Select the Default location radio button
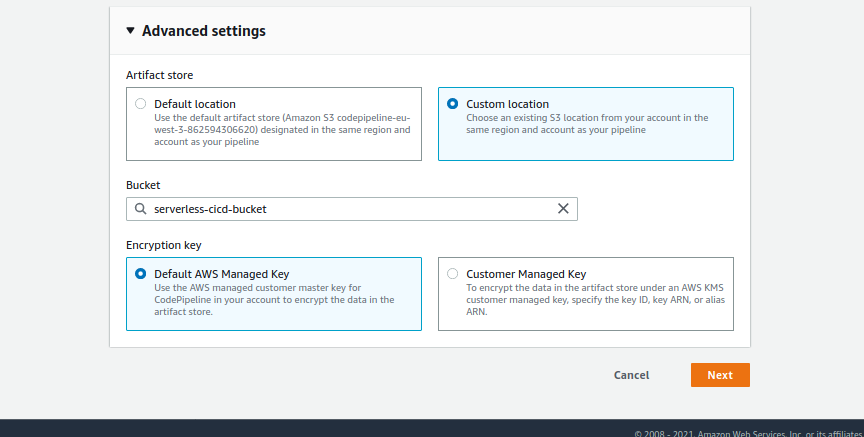Screen dimensions: 864x437 pyautogui.click(x=140, y=104)
